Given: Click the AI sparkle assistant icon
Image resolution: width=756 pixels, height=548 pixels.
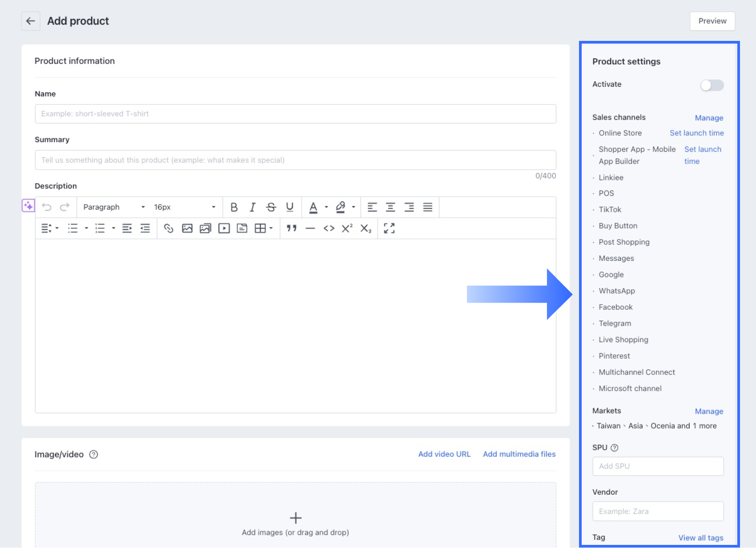Looking at the screenshot, I should tap(28, 205).
